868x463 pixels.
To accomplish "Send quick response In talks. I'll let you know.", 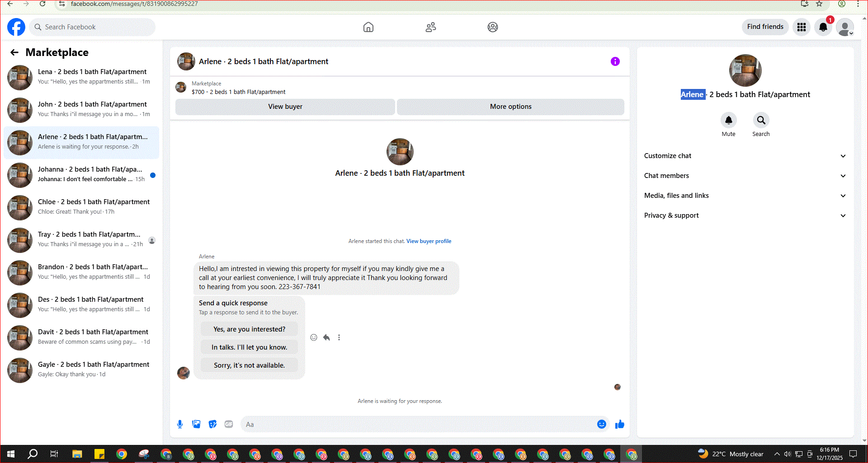I will coord(250,347).
